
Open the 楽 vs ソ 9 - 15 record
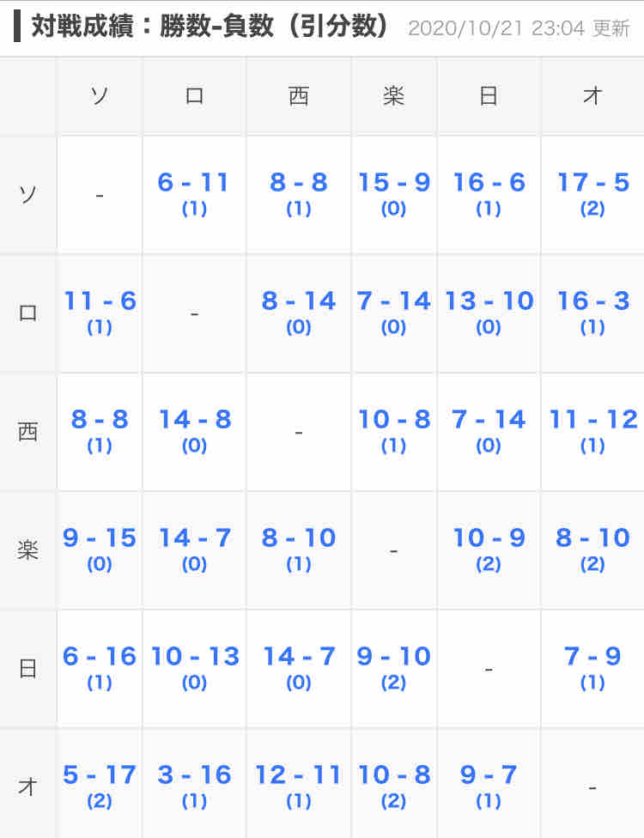click(100, 538)
